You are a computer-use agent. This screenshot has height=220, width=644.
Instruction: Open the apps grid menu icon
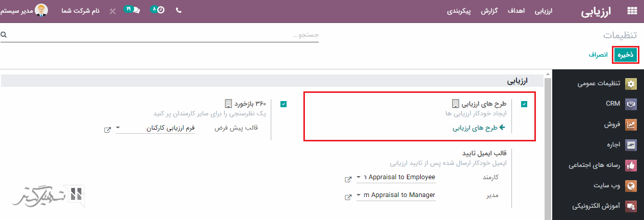coord(632,11)
